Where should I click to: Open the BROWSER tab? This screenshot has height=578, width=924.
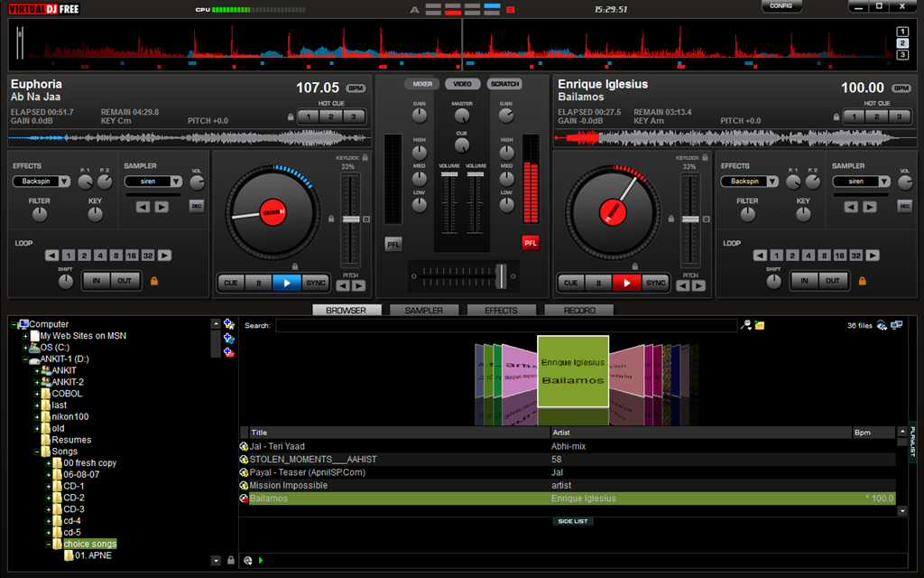(x=346, y=311)
